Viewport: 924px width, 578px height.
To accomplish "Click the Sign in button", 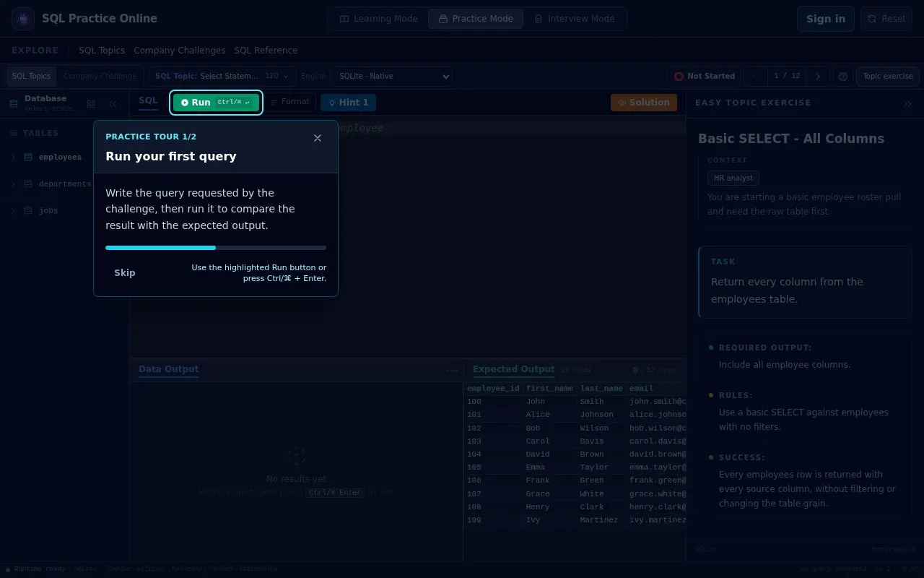I will pos(826,19).
